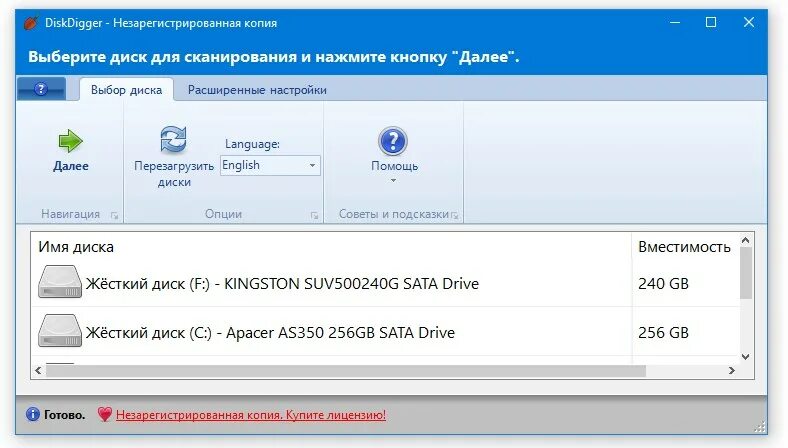
Task: Click the vertical scrollbar down arrow
Action: click(746, 357)
